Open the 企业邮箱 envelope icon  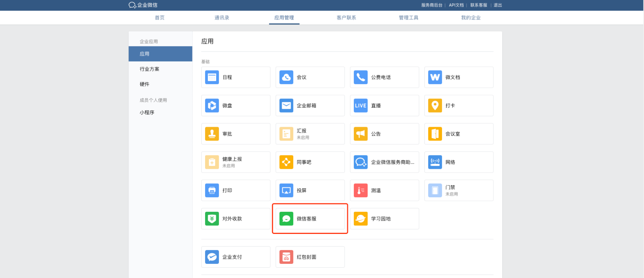tap(286, 106)
